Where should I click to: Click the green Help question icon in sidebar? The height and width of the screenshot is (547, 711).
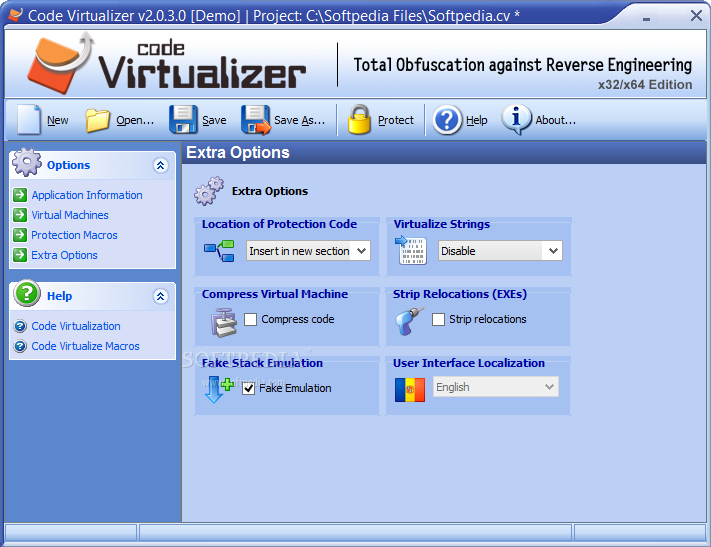click(27, 293)
